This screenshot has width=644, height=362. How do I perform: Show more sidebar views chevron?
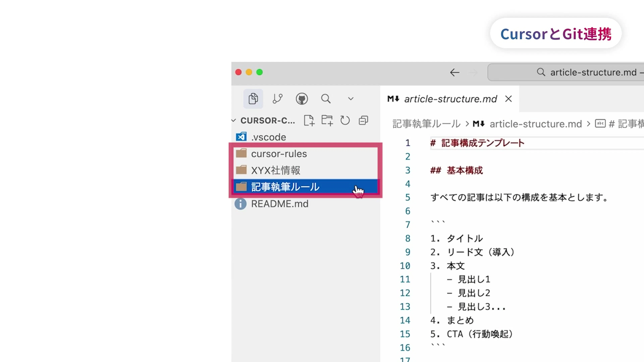[x=351, y=99]
